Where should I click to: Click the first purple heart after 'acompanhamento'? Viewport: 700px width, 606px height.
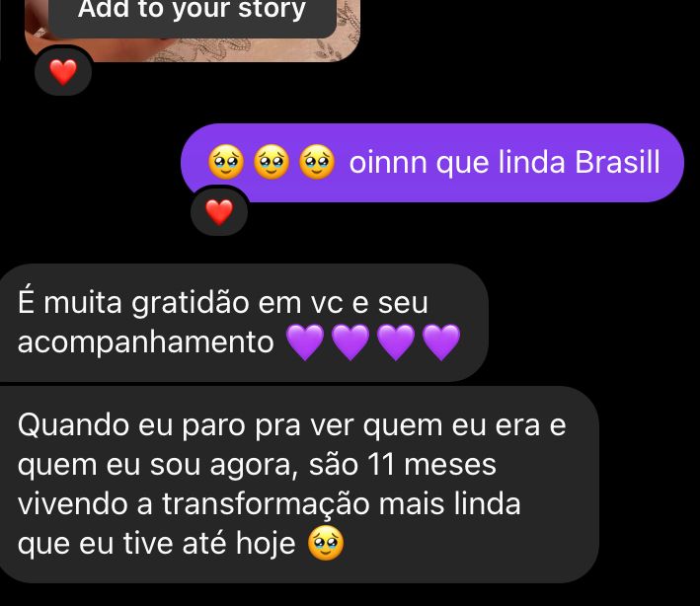(305, 342)
